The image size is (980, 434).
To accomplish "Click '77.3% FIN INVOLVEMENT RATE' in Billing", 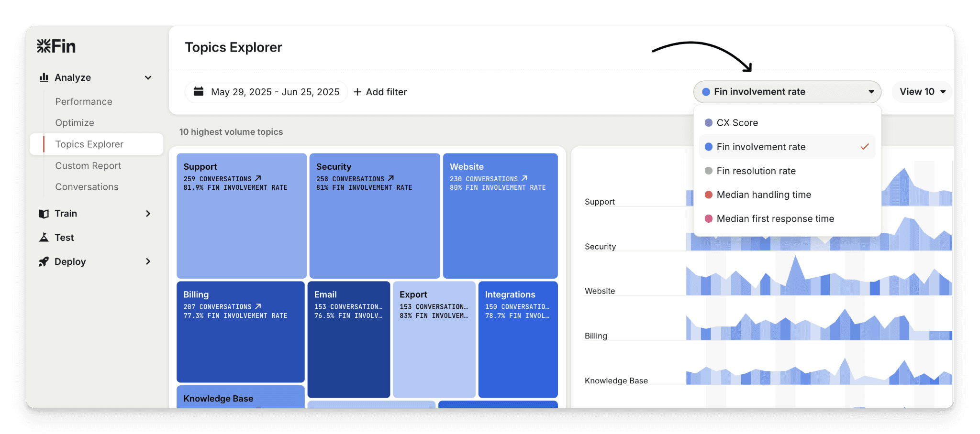I will click(235, 315).
